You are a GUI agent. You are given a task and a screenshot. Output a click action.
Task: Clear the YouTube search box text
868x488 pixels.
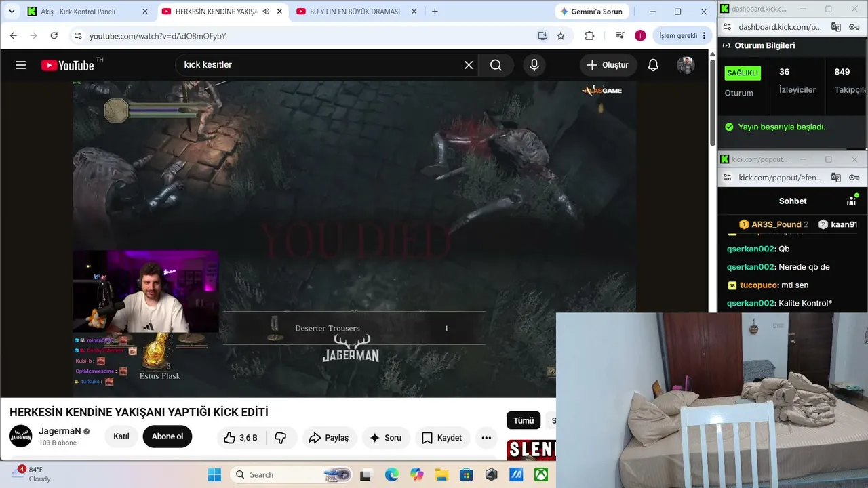469,65
